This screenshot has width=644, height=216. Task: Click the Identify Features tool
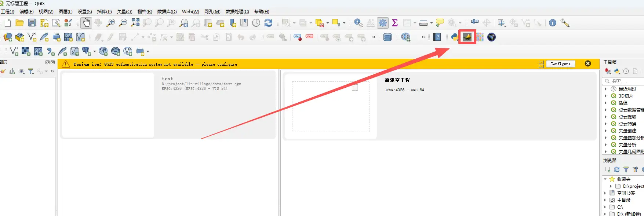point(358,23)
